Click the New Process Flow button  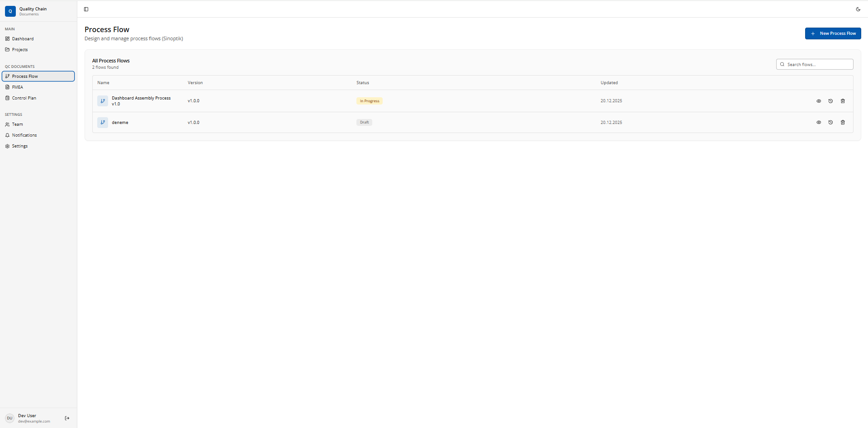pyautogui.click(x=833, y=33)
